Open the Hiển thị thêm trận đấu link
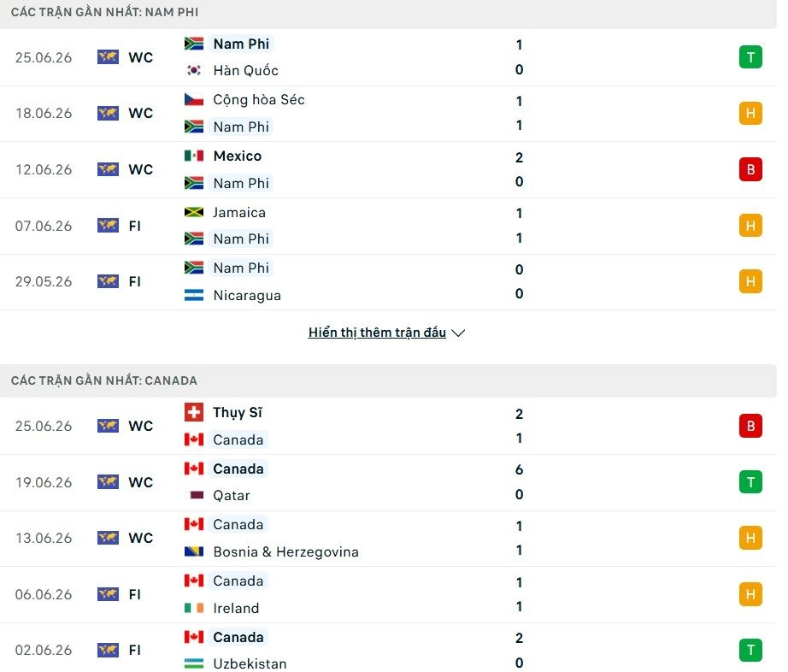Image resolution: width=788 pixels, height=672 pixels. pos(377,333)
